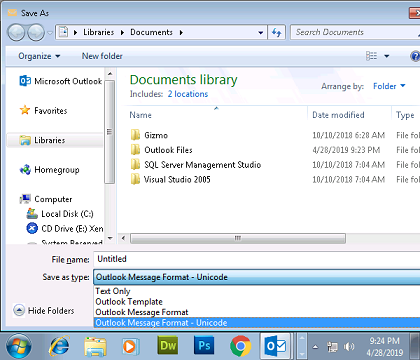Image resolution: width=420 pixels, height=360 pixels.
Task: Open the address bar history dropdown
Action: pyautogui.click(x=261, y=33)
